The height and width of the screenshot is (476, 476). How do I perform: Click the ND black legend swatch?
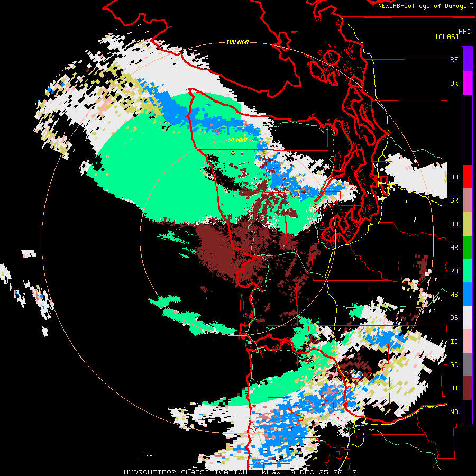pyautogui.click(x=467, y=411)
